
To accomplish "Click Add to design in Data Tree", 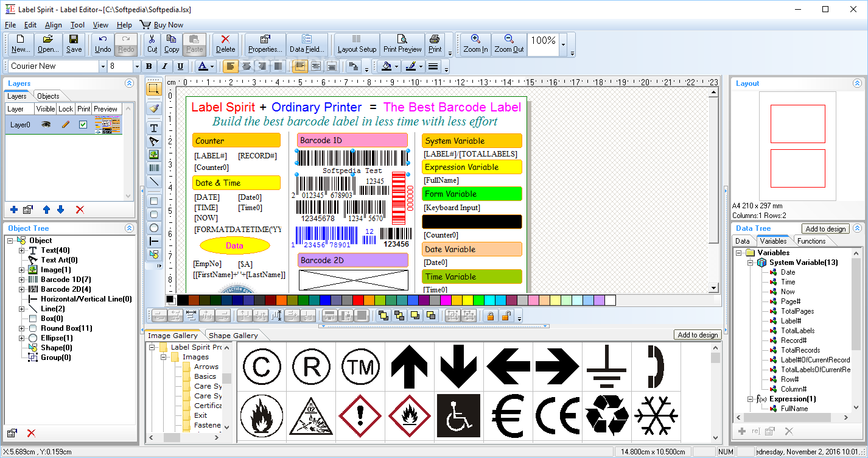I will 825,228.
